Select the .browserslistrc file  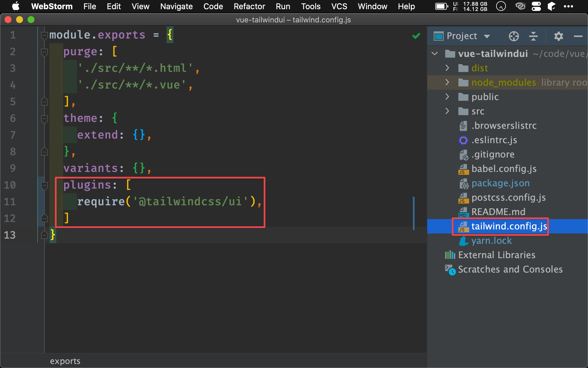pyautogui.click(x=504, y=126)
